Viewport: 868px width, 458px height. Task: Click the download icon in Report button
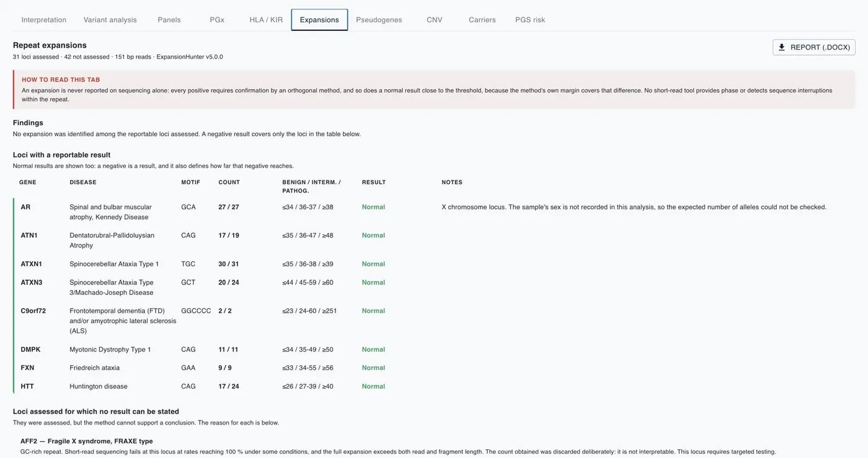782,47
